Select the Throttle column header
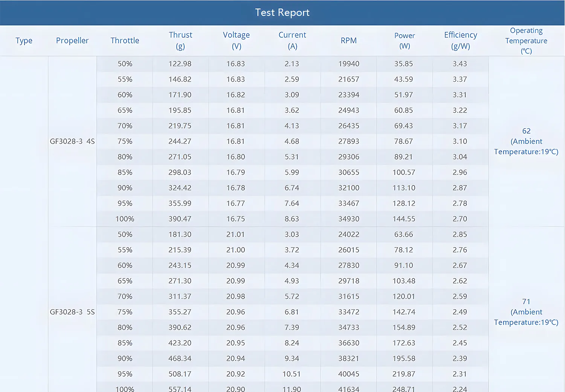565x392 pixels. click(x=125, y=41)
